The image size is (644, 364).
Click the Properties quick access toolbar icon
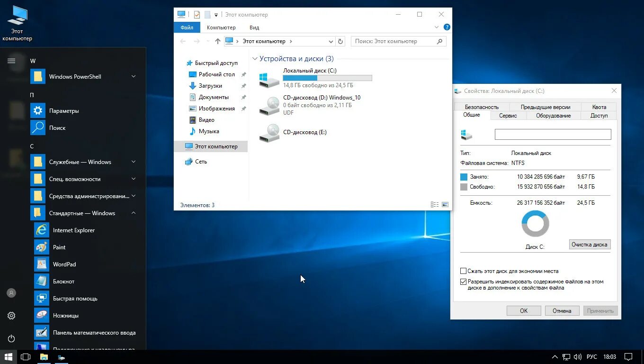(197, 15)
